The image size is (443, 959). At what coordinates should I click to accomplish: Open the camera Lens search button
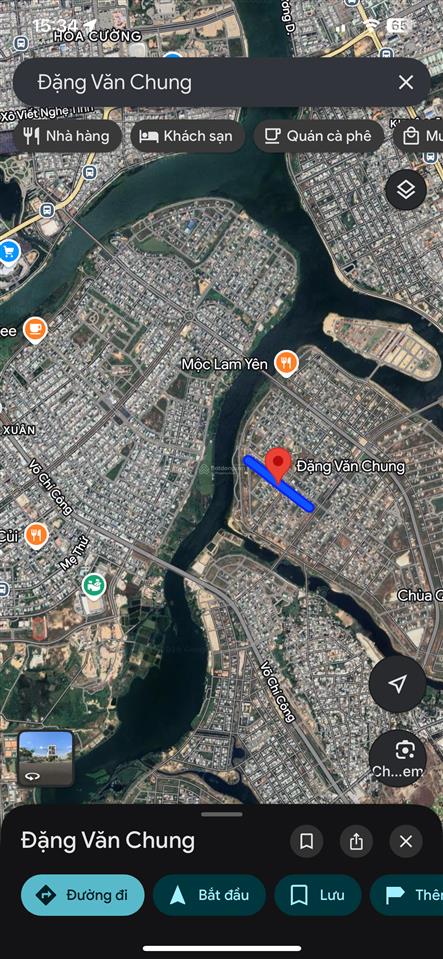(398, 757)
